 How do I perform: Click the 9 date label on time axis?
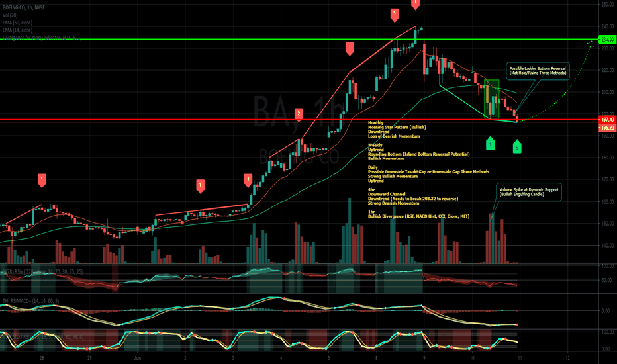click(424, 358)
